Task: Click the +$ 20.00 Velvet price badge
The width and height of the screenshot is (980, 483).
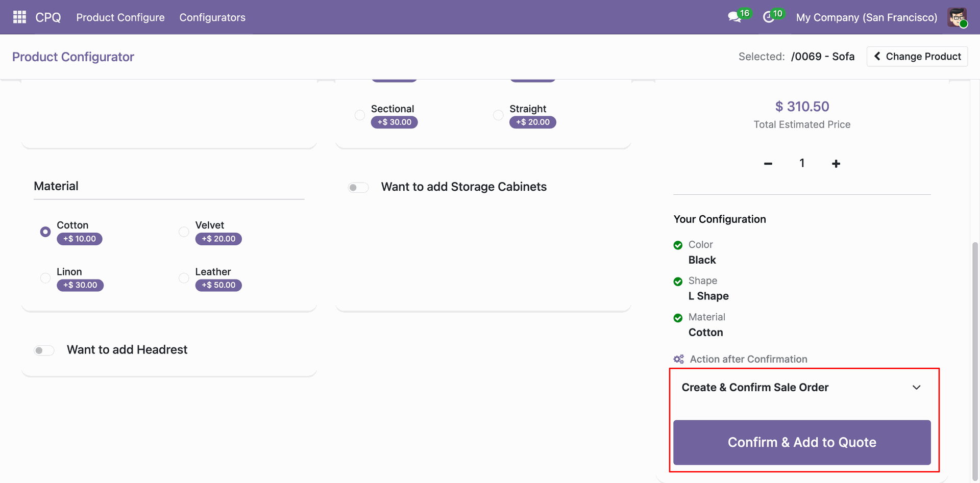Action: point(218,239)
